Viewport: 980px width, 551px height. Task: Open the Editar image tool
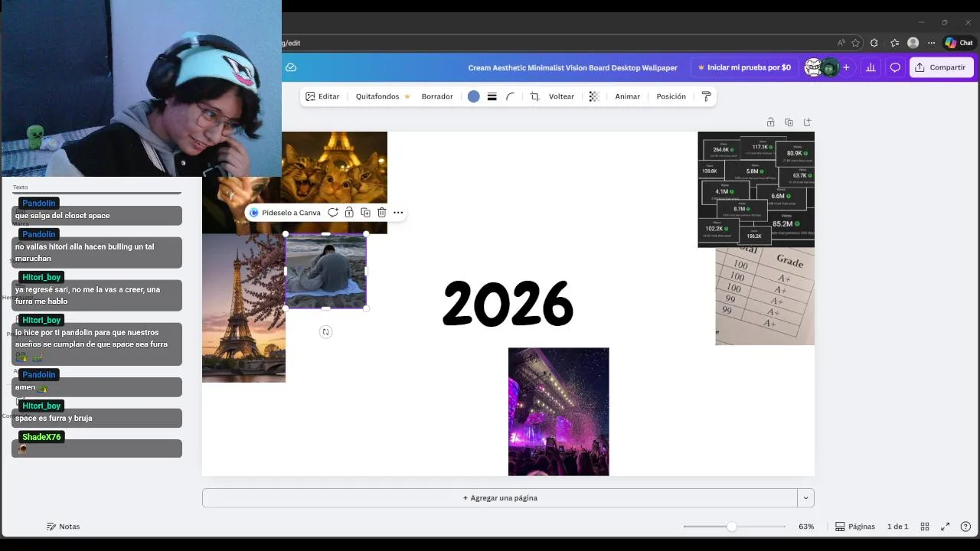pyautogui.click(x=322, y=96)
